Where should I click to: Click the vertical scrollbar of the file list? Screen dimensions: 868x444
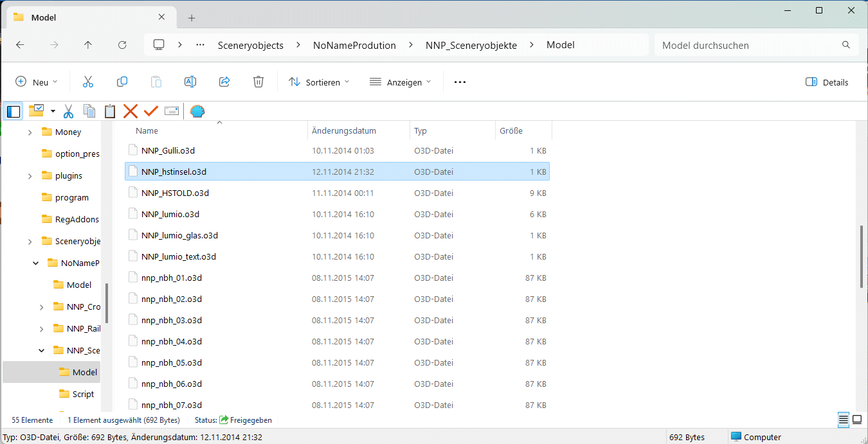pos(862,257)
